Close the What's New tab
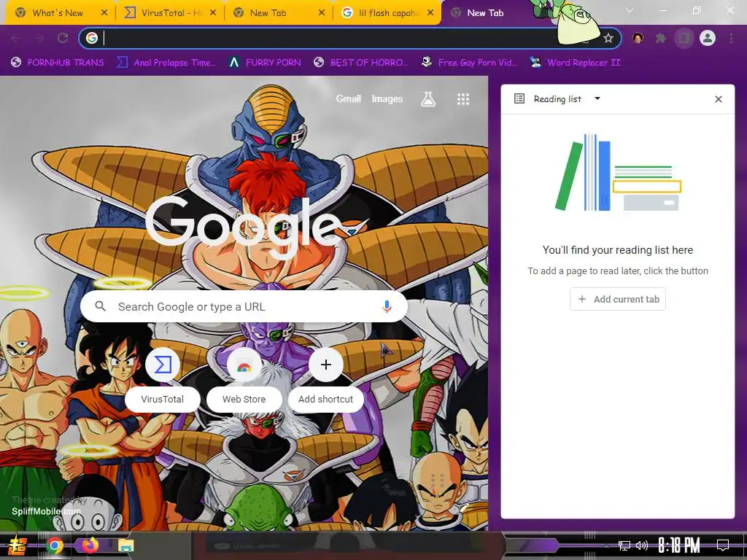 pos(104,13)
